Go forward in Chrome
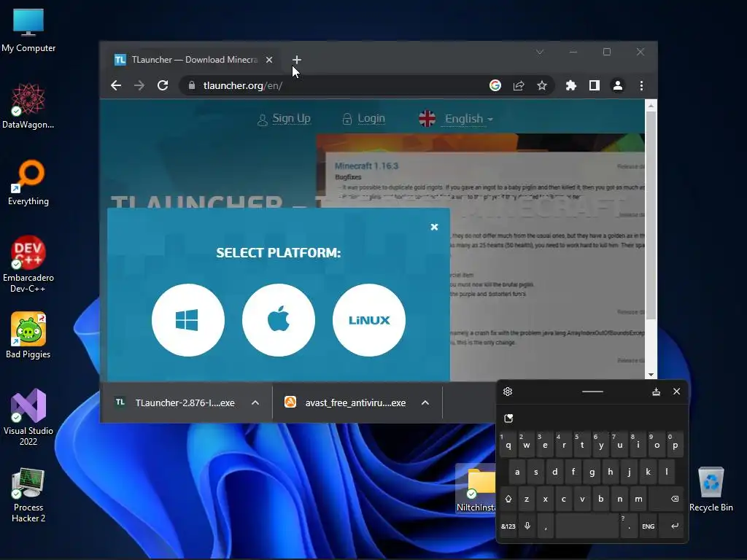 [x=139, y=85]
